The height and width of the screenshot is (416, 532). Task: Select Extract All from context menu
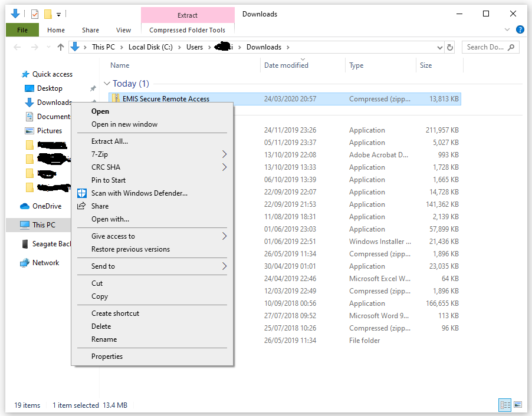coord(110,141)
